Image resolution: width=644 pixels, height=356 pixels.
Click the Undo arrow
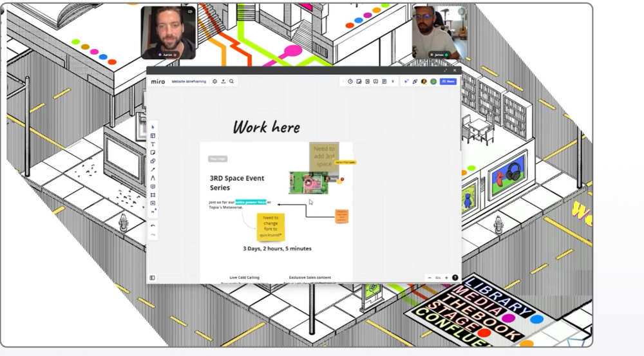153,226
